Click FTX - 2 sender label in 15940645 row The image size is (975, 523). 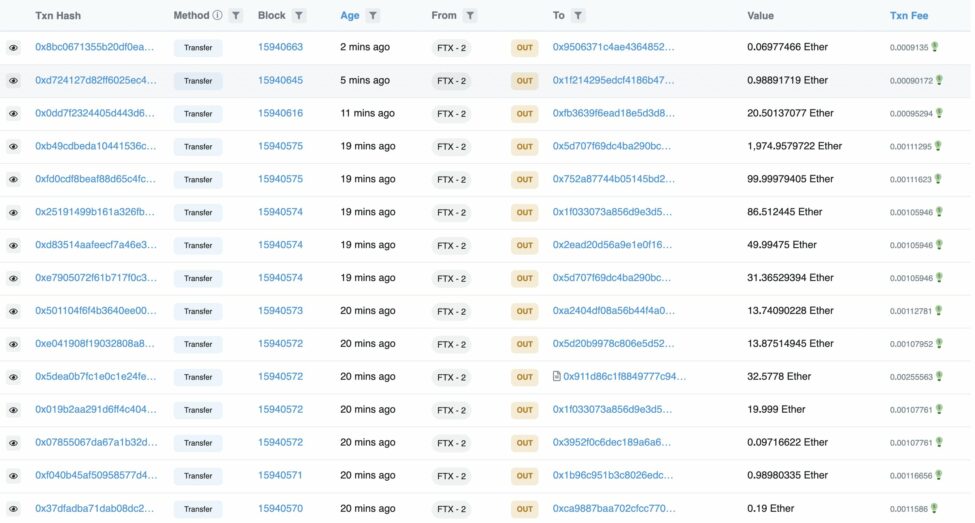point(451,81)
